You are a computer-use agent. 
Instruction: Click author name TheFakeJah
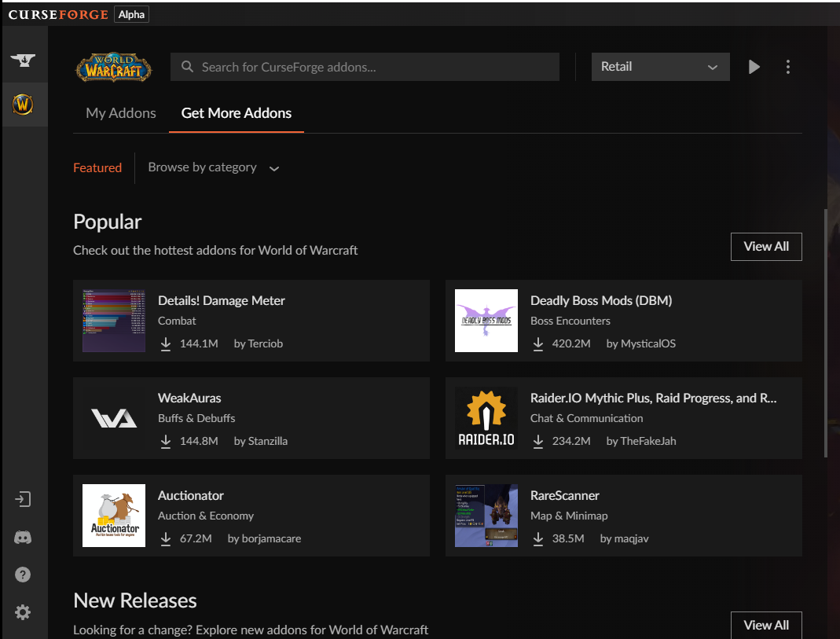click(648, 442)
